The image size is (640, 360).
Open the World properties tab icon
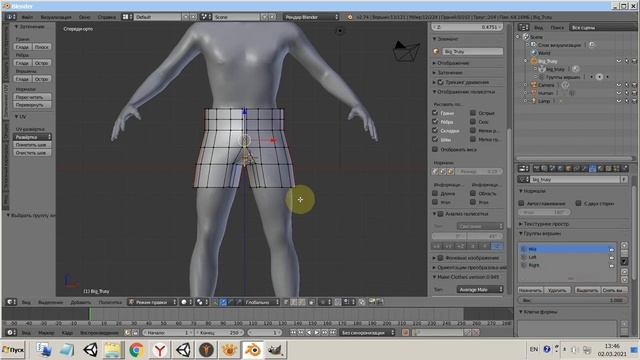(560, 168)
